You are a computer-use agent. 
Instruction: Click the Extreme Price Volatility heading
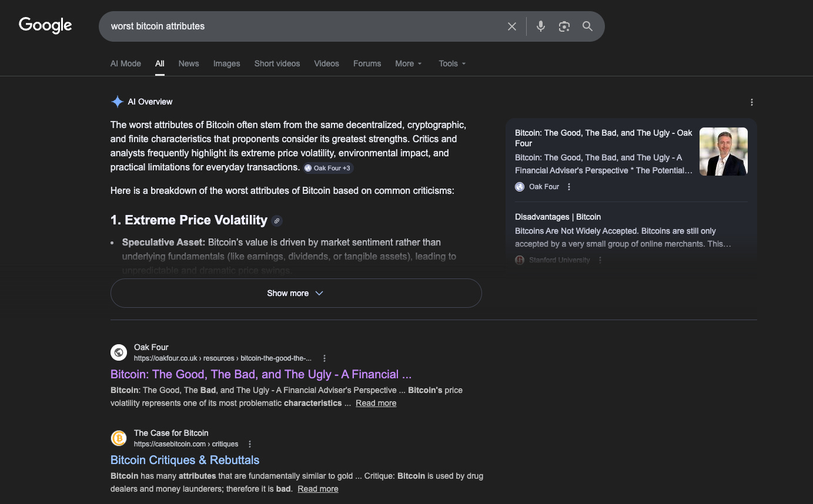(189, 220)
